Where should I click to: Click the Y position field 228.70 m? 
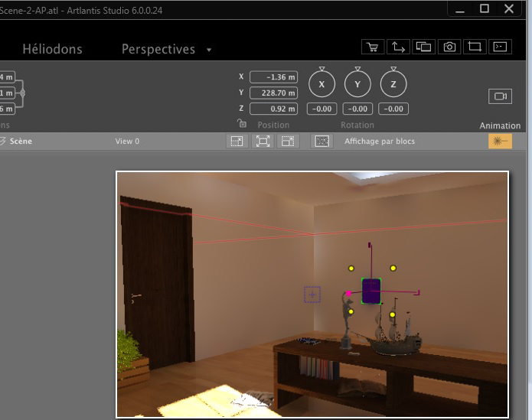(x=273, y=93)
